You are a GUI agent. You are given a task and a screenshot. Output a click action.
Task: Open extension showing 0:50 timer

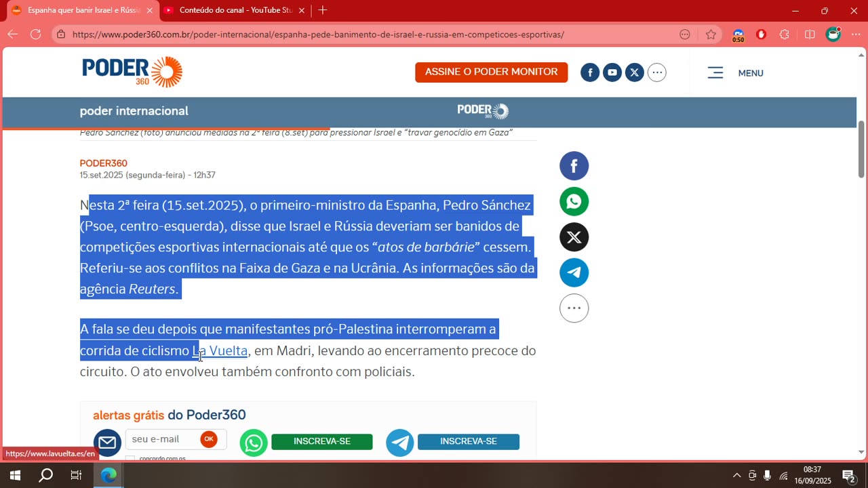(x=738, y=35)
